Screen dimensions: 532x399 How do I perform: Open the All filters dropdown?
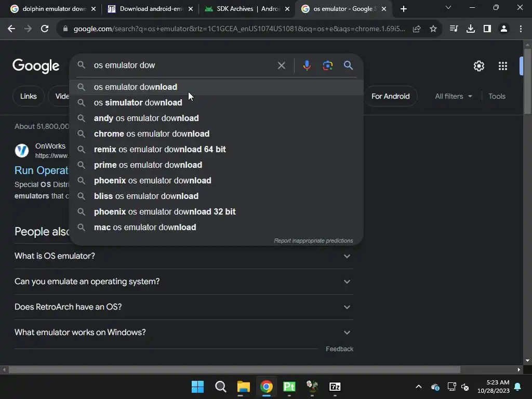coord(454,96)
